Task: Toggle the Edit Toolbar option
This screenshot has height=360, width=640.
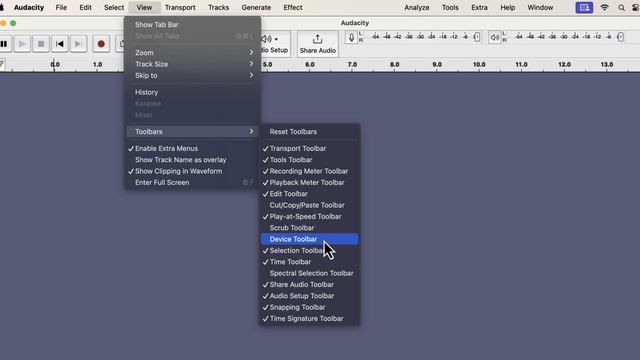Action: 309,194
